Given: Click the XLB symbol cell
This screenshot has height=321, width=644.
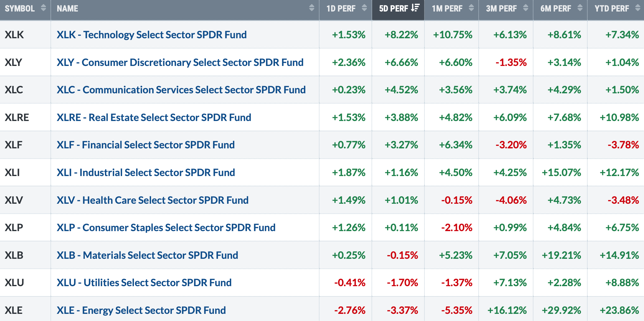Looking at the screenshot, I should (x=25, y=255).
